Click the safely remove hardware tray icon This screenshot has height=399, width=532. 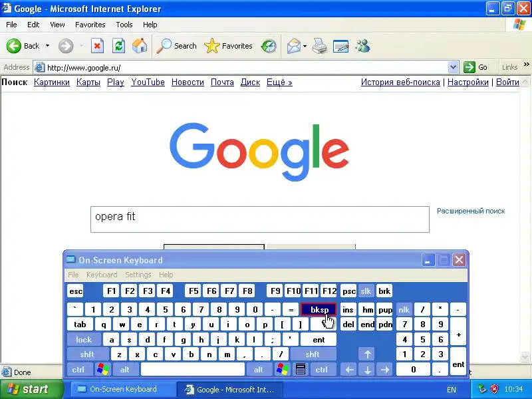(x=482, y=389)
